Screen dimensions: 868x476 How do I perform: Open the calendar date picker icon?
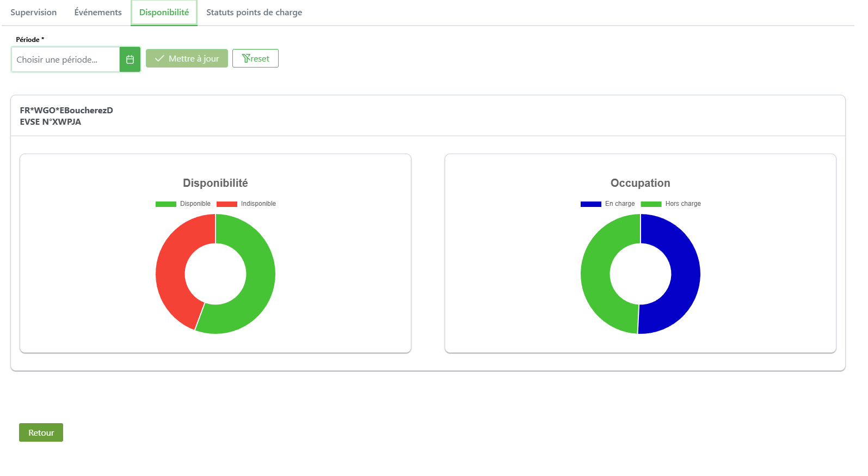[130, 59]
